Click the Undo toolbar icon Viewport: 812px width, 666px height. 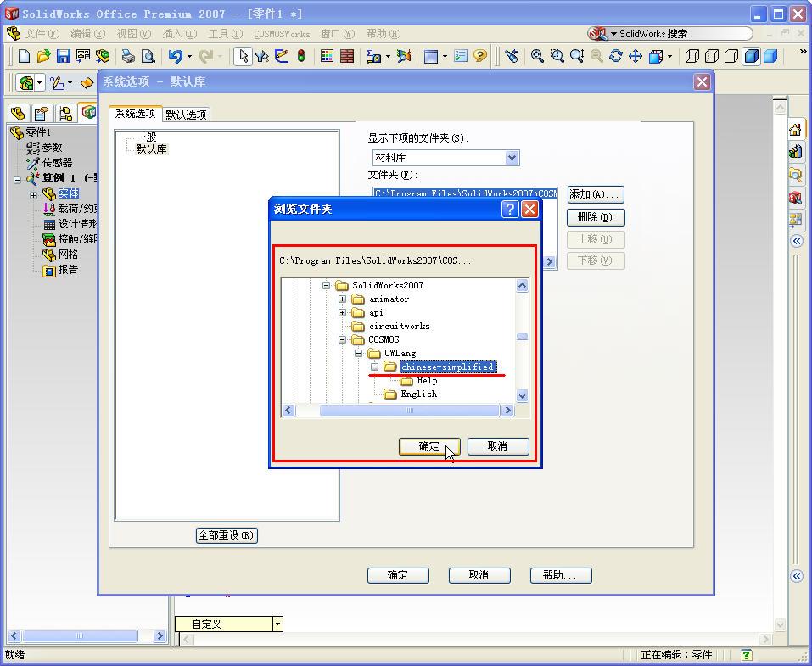175,56
